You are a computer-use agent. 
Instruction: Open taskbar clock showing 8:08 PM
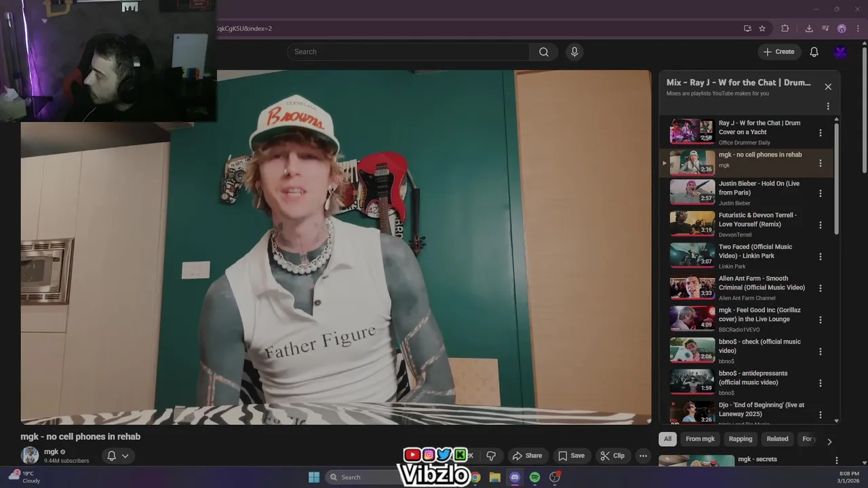point(849,477)
